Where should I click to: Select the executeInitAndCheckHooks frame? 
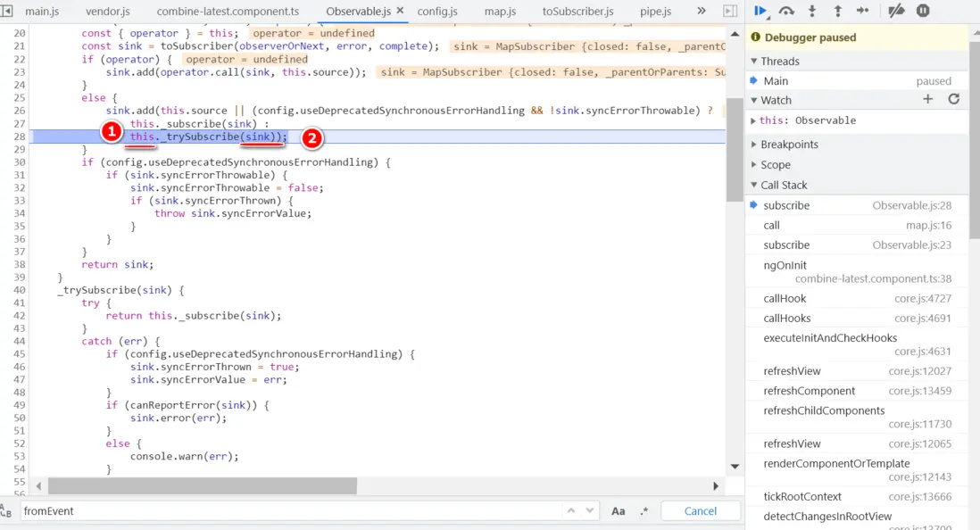click(858, 344)
